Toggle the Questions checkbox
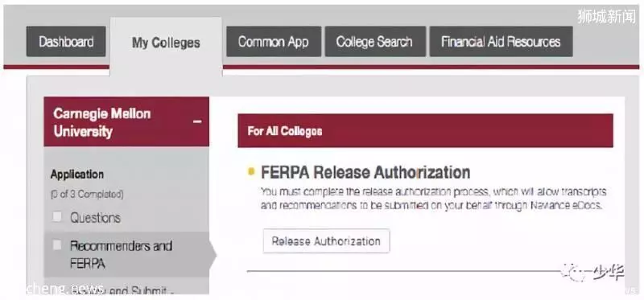This screenshot has width=644, height=300. click(x=56, y=217)
